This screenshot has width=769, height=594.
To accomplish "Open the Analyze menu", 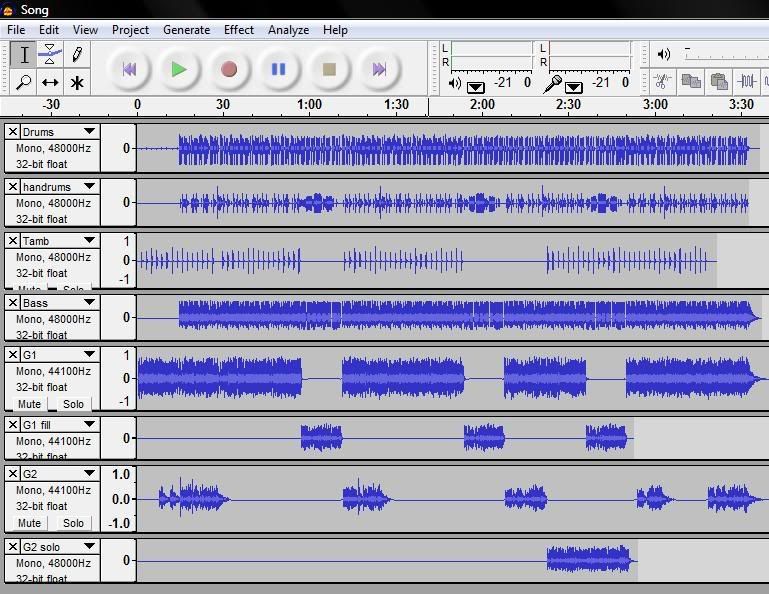I will pyautogui.click(x=288, y=30).
